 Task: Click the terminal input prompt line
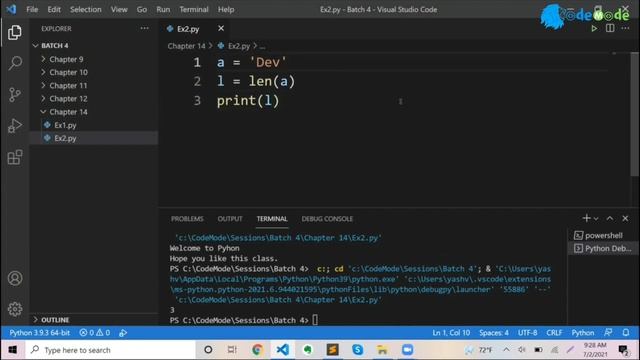point(243,320)
